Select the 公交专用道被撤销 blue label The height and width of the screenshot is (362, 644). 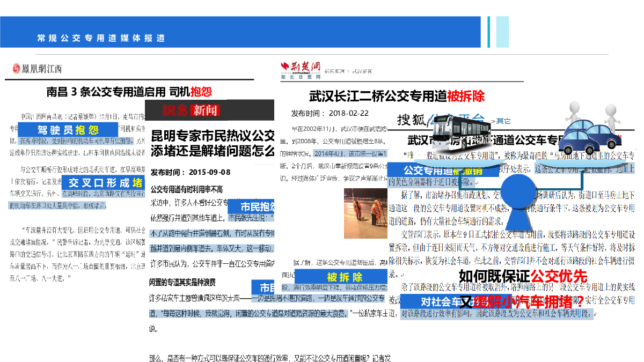[x=444, y=171]
